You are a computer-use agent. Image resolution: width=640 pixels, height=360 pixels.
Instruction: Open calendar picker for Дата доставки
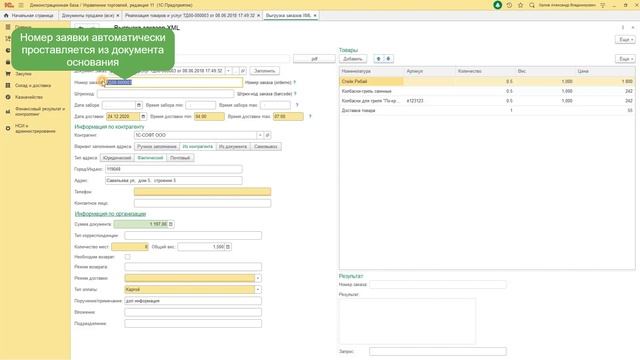coord(143,117)
